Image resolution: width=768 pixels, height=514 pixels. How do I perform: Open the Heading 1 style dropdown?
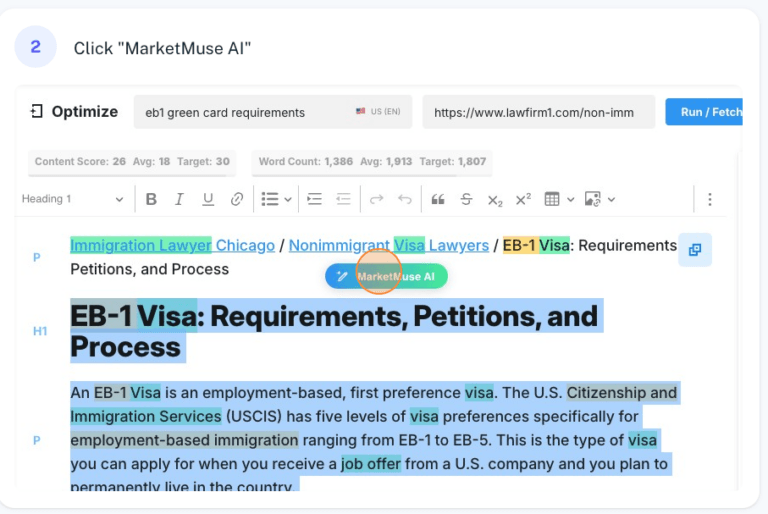[72, 199]
